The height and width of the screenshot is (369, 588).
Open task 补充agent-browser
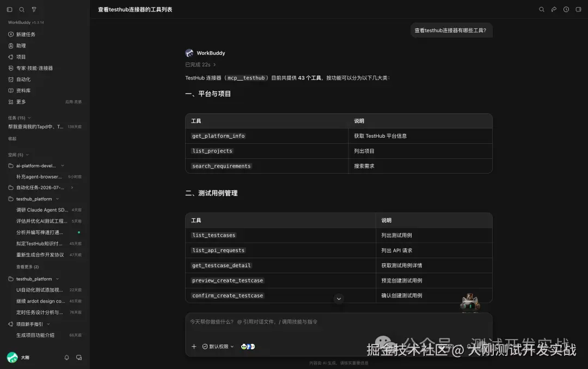pos(39,177)
